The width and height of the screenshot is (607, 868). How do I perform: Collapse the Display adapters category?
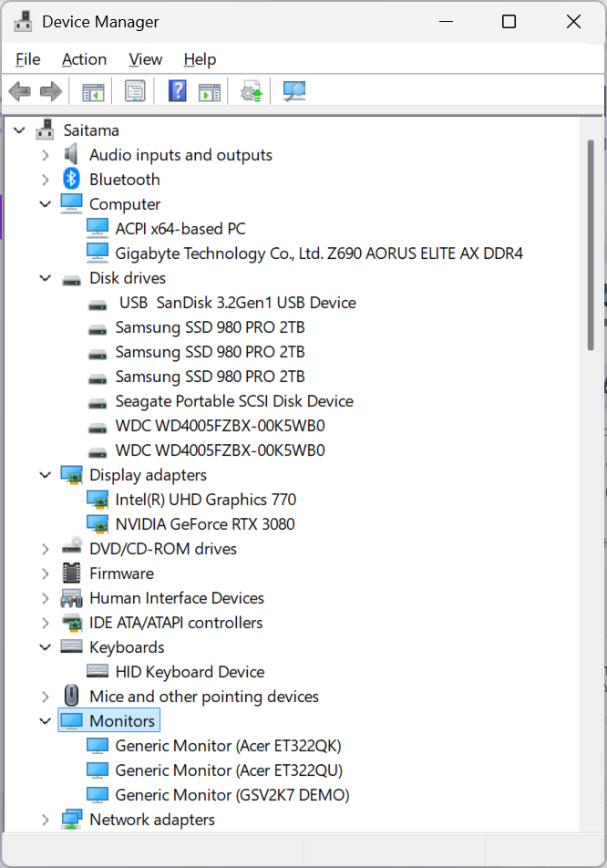point(46,475)
